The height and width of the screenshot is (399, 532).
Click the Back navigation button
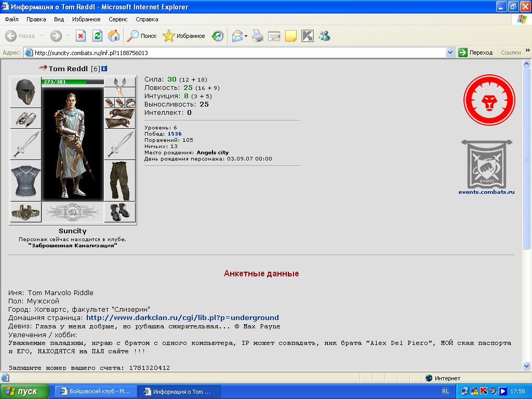click(20, 36)
